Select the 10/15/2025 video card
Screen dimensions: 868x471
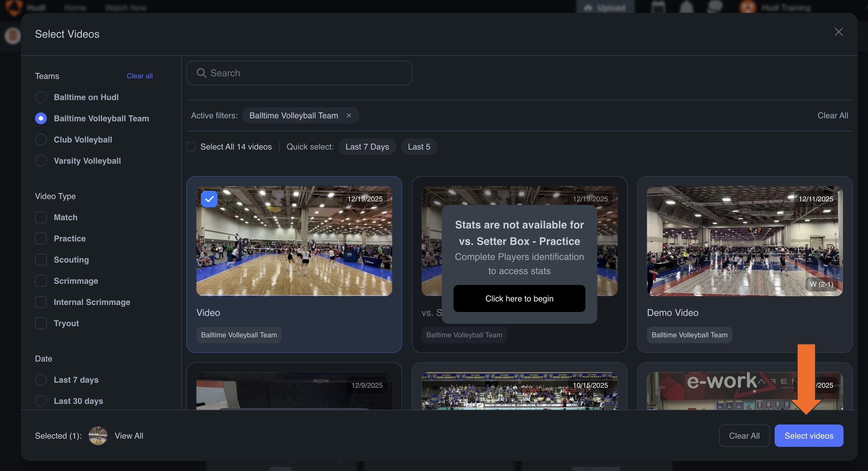pos(519,387)
